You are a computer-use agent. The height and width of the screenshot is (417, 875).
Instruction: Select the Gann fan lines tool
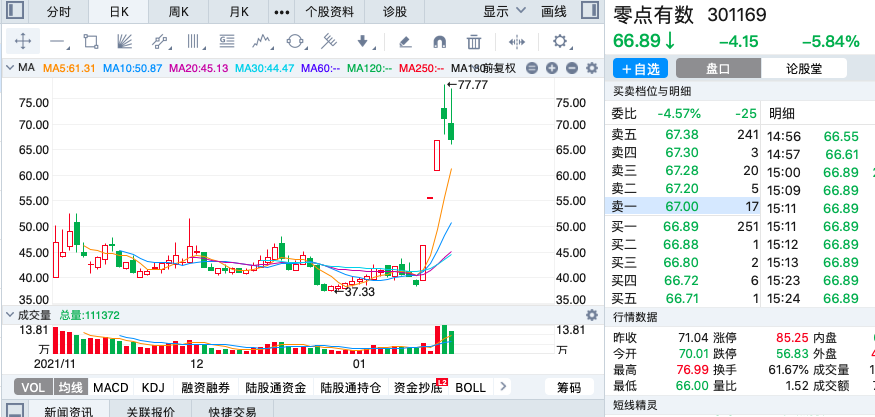(124, 41)
